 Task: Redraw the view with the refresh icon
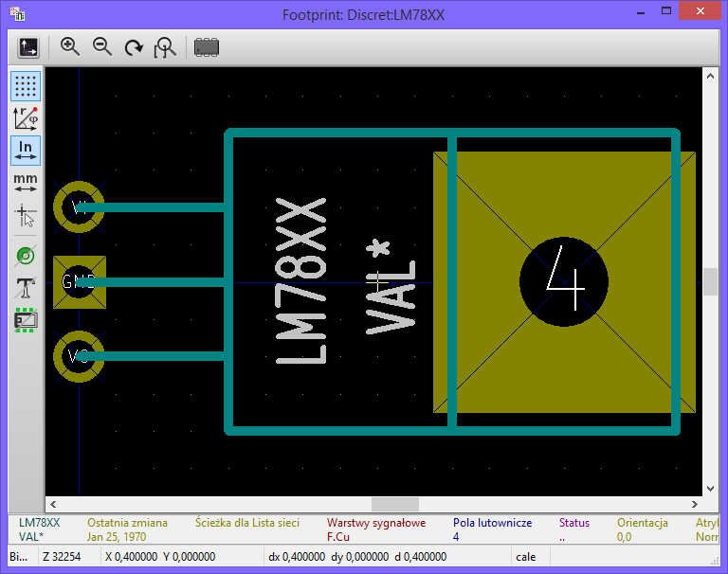pos(134,47)
